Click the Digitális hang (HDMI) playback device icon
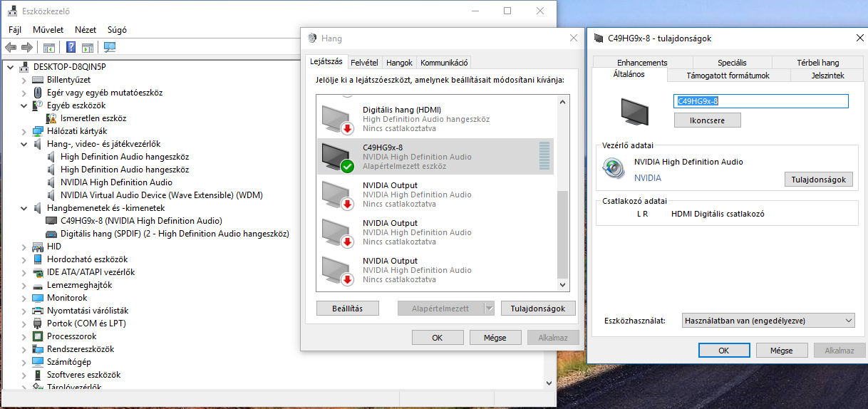This screenshot has width=868, height=409. (x=338, y=119)
